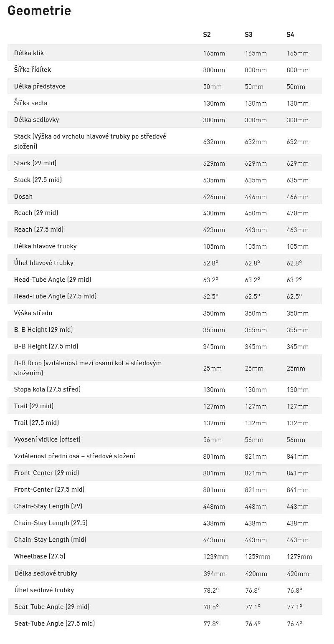The image size is (334, 644).
Task: Click the Geometrie heading
Action: (x=39, y=10)
